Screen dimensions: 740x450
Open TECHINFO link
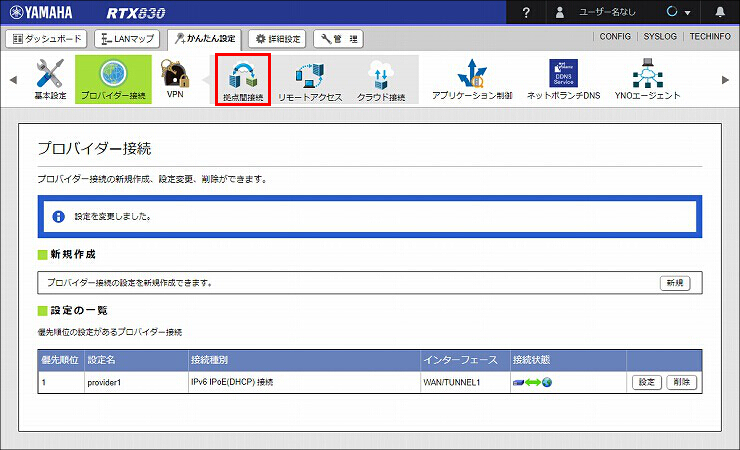click(710, 36)
